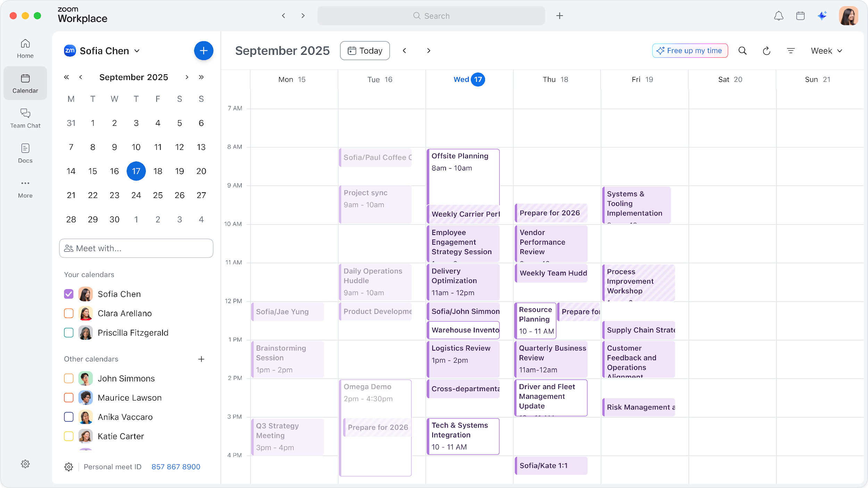The width and height of the screenshot is (868, 488).
Task: Refresh the calendar view
Action: (x=766, y=51)
